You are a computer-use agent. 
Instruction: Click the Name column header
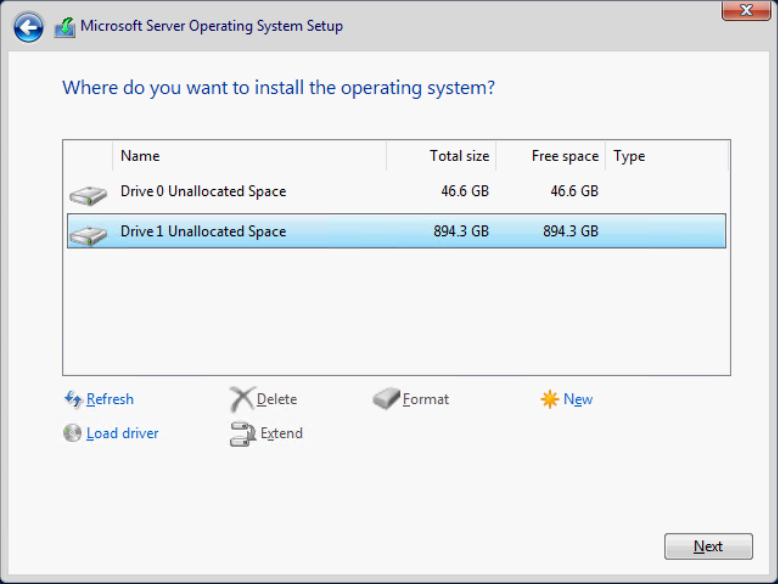click(x=140, y=156)
